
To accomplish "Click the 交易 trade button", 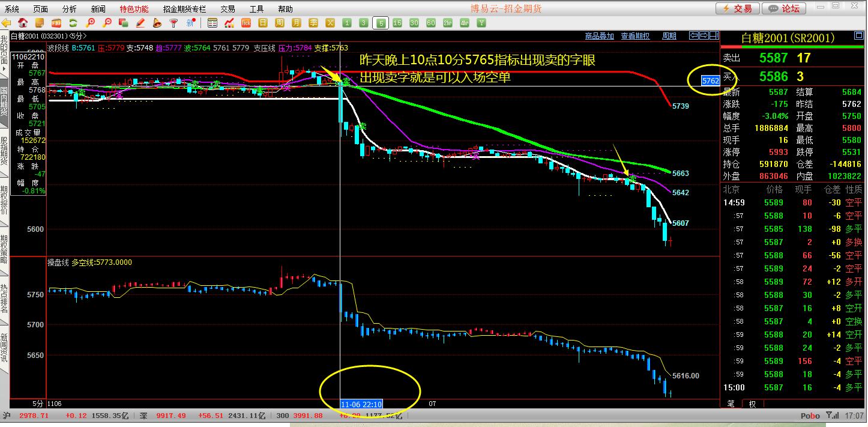I will point(737,8).
